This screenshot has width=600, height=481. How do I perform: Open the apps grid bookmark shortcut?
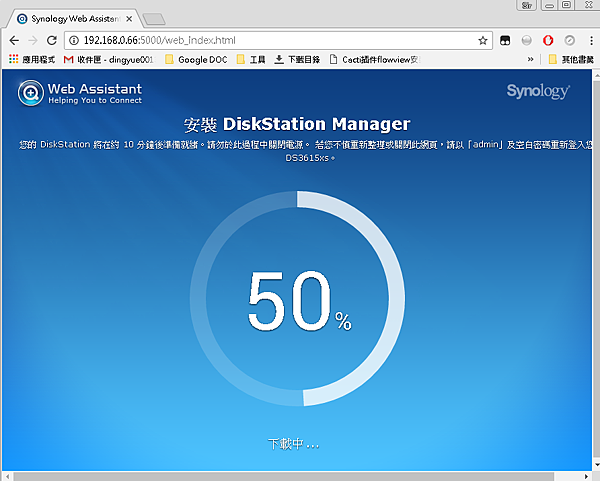[32, 59]
